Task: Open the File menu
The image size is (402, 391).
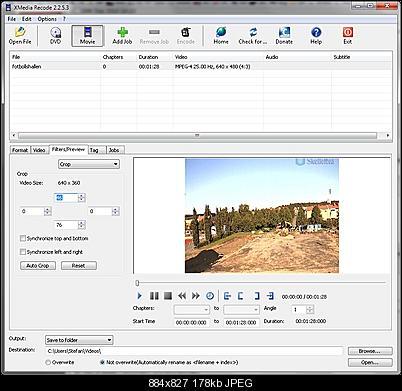Action: (x=12, y=19)
